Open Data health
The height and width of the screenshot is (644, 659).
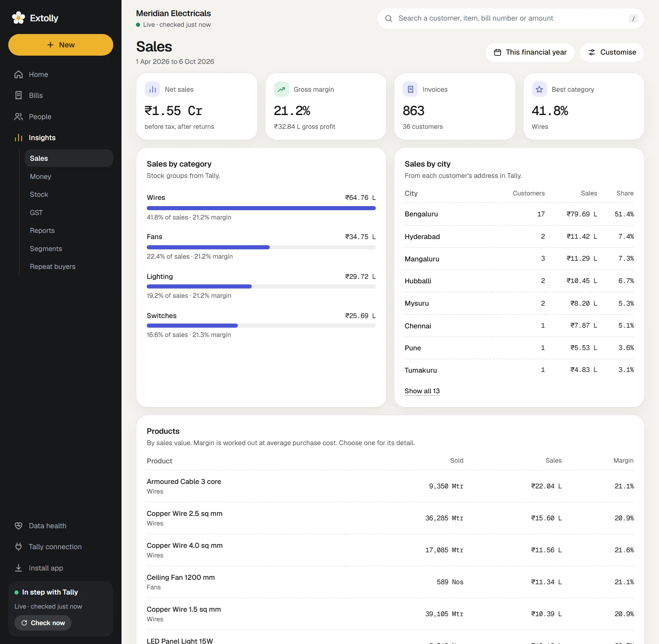61,526
